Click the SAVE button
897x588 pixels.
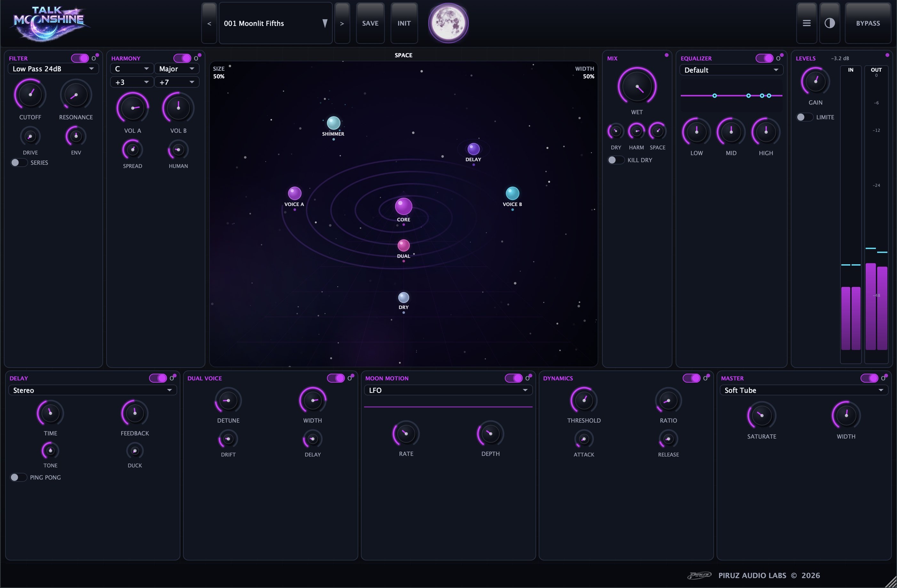tap(370, 23)
